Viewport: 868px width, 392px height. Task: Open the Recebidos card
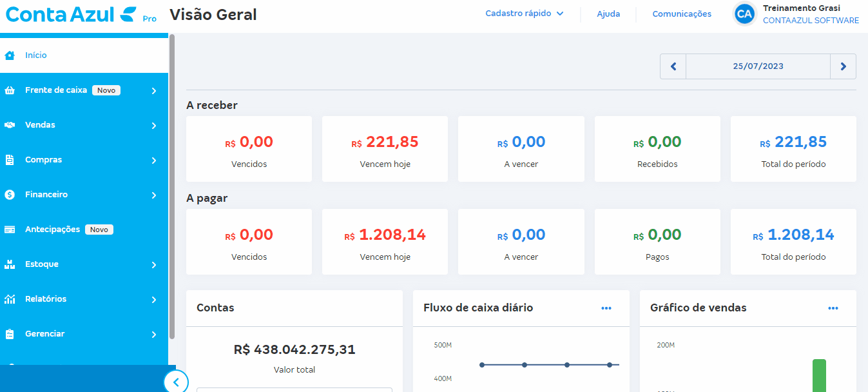(657, 149)
